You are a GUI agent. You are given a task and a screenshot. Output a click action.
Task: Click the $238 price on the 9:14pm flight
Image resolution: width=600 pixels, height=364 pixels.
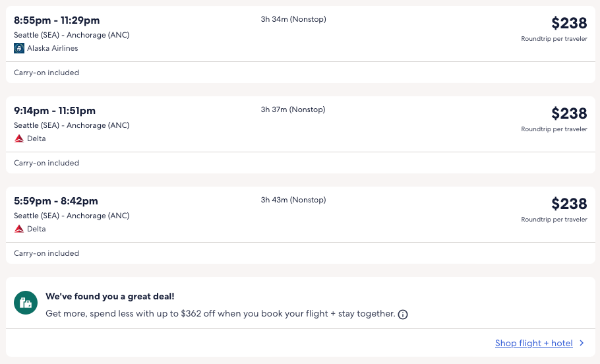coord(569,113)
